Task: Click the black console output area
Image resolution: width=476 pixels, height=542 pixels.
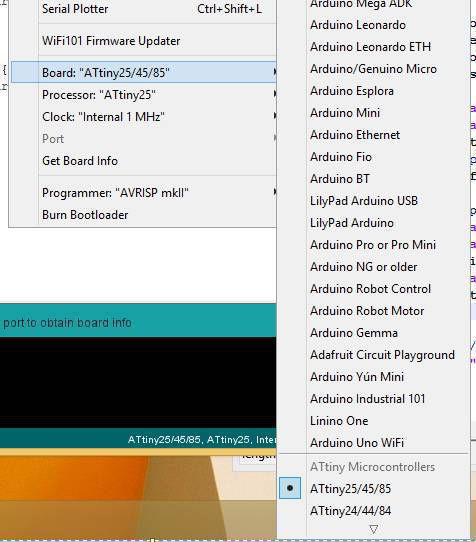Action: 138,383
